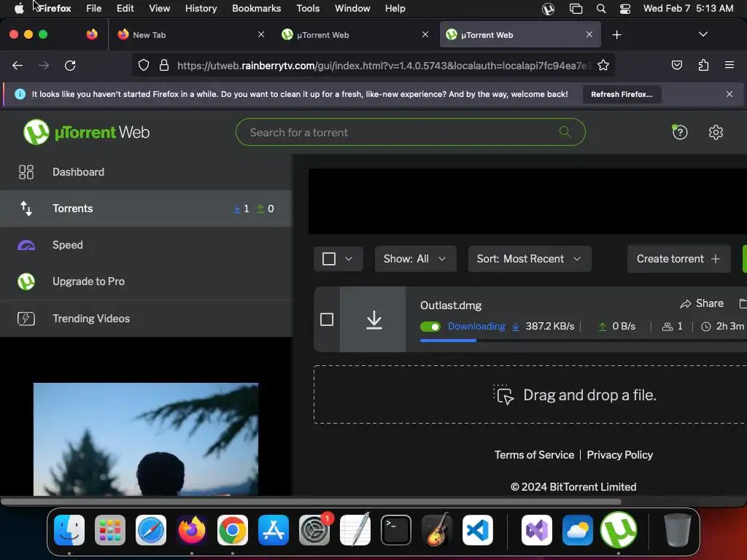747x560 pixels.
Task: Click the Firefox pinned tab icon
Action: pos(92,34)
